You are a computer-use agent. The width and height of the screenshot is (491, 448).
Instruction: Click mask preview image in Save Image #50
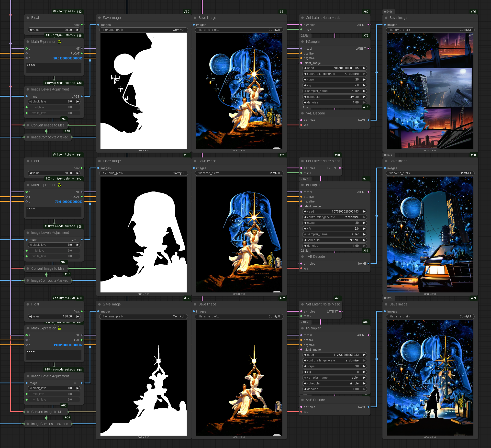pyautogui.click(x=144, y=91)
